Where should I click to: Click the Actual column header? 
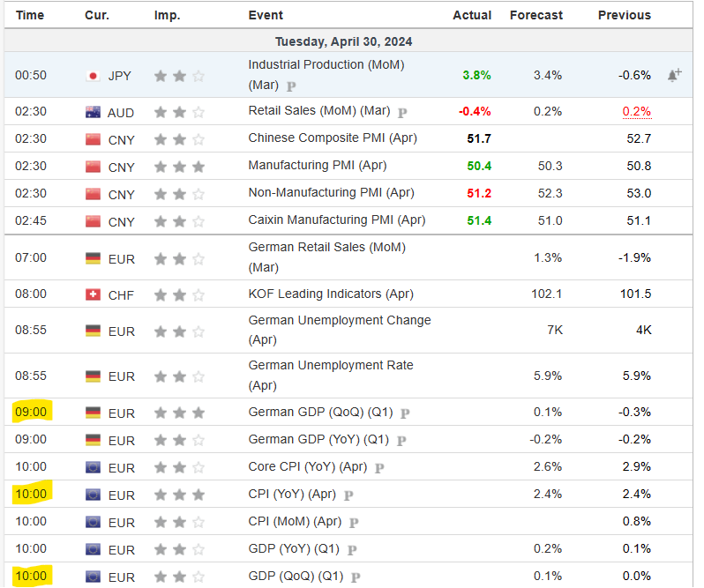coord(472,15)
